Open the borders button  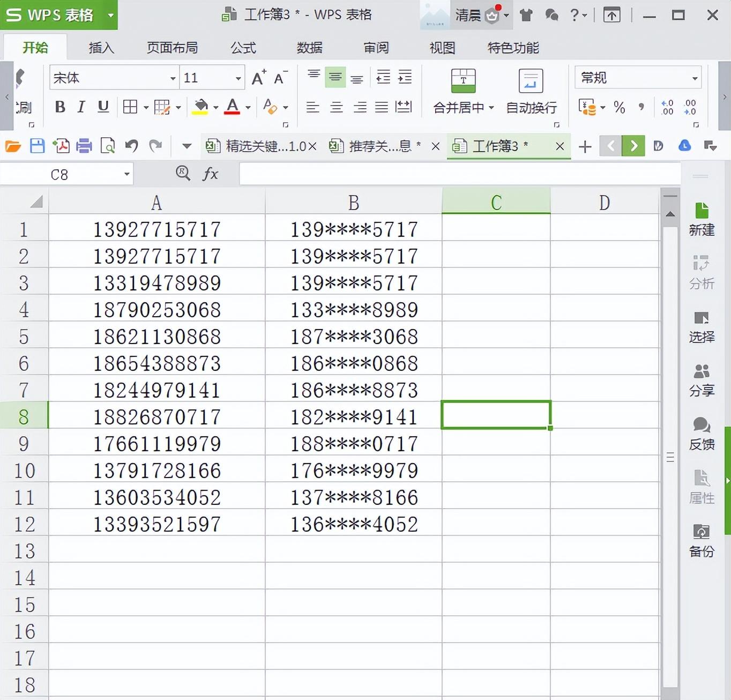(x=130, y=107)
